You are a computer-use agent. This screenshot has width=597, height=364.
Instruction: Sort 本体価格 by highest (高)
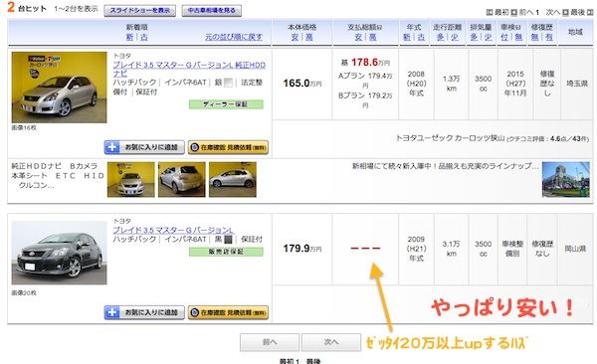(309, 37)
